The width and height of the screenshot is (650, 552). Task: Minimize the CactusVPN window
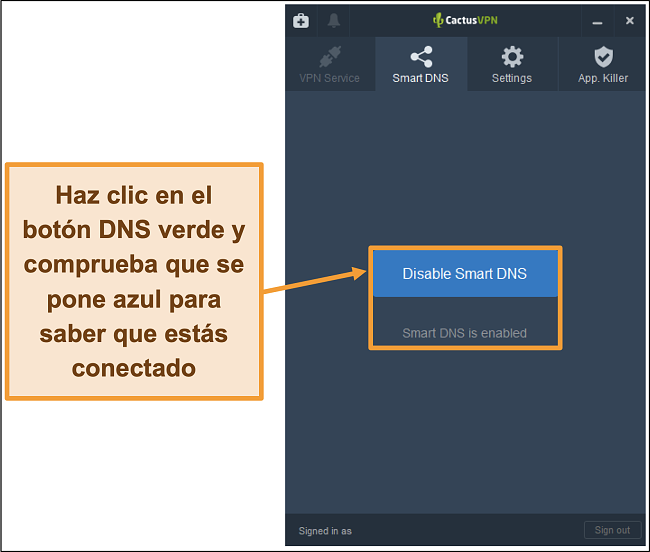tap(597, 21)
